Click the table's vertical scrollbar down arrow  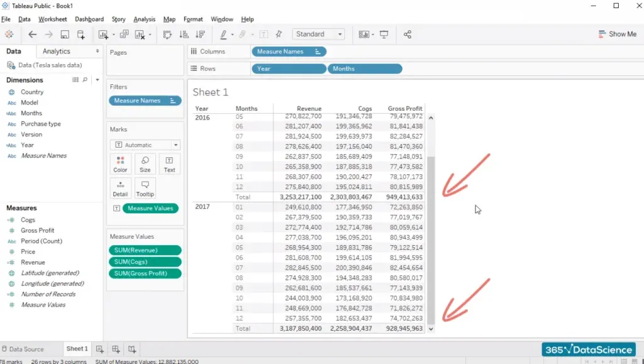[431, 329]
